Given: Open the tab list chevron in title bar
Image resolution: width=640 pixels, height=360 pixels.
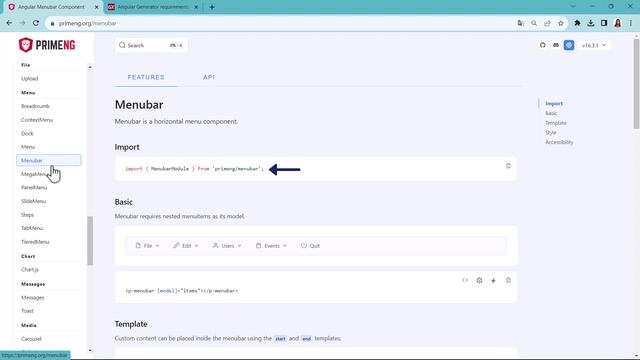Looking at the screenshot, I should pos(573,7).
